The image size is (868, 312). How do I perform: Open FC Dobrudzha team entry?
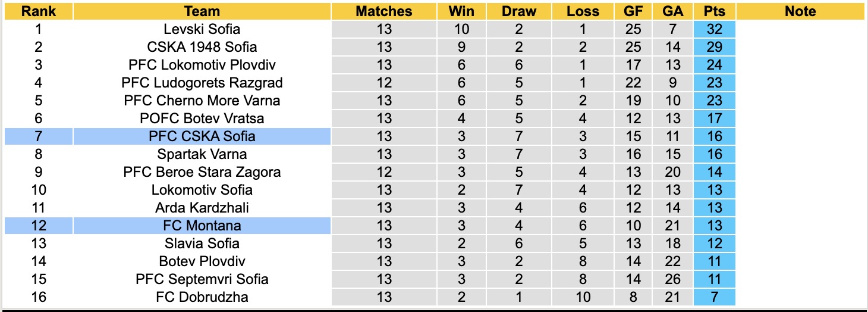pos(202,297)
